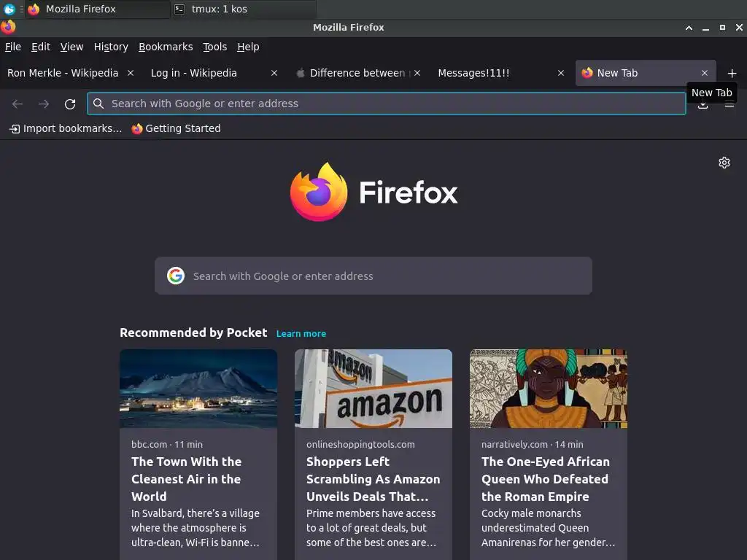Click the Svalbard village description text
The image size is (747, 560).
[196, 528]
